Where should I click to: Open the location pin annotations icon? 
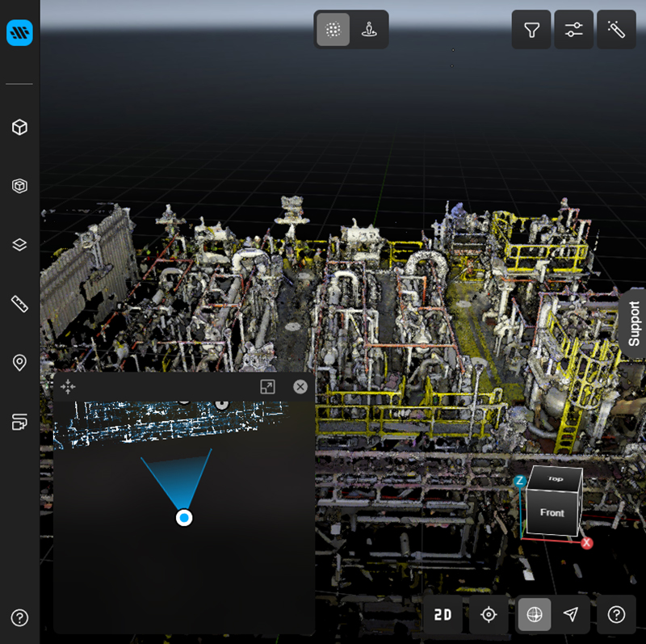19,363
